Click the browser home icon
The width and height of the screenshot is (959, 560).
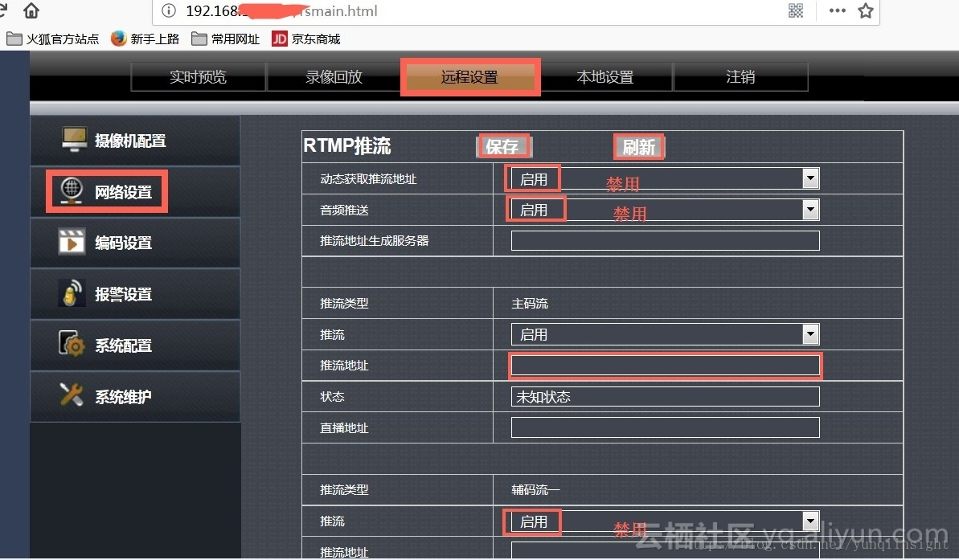pyautogui.click(x=31, y=11)
